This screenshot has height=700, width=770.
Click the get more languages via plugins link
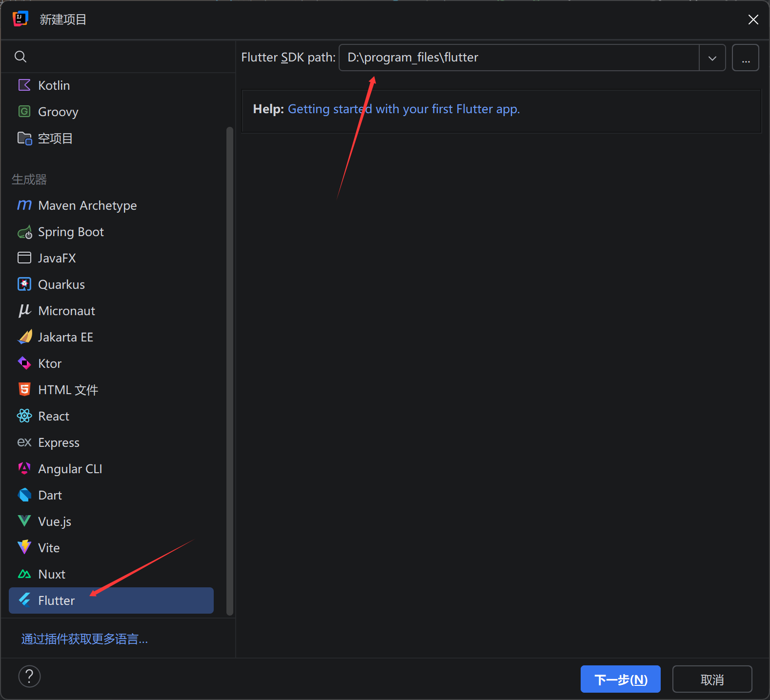pos(84,639)
